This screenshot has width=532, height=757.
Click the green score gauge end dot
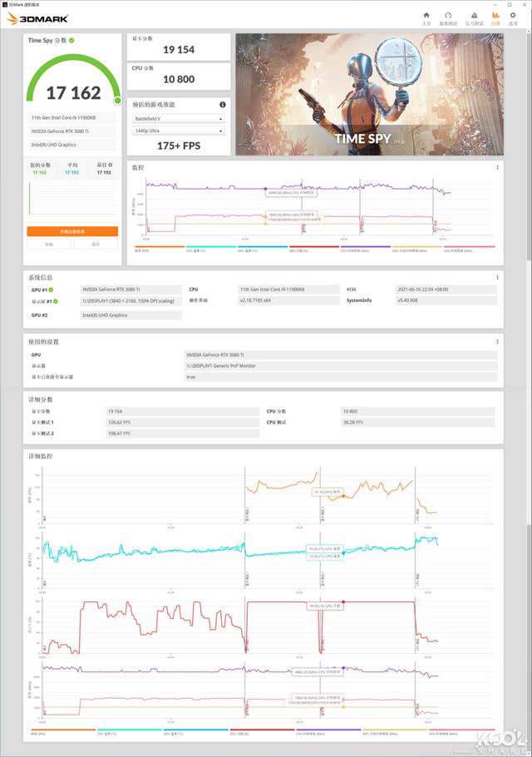(x=118, y=101)
